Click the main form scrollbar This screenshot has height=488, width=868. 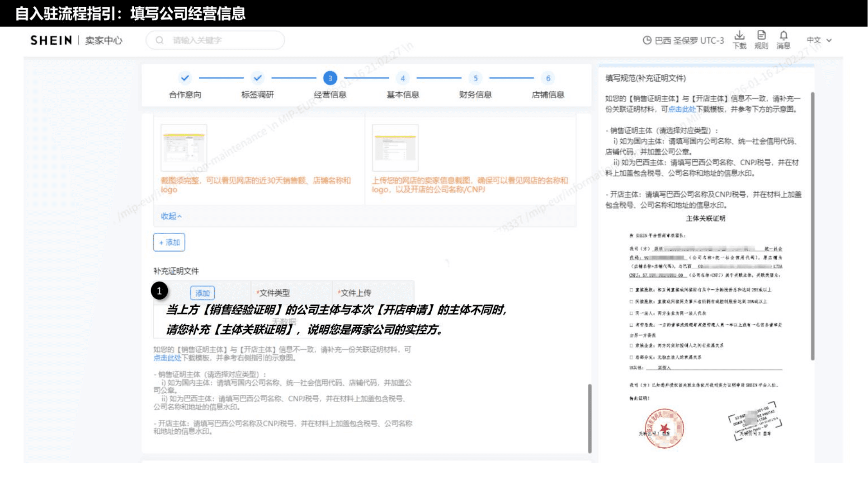590,418
